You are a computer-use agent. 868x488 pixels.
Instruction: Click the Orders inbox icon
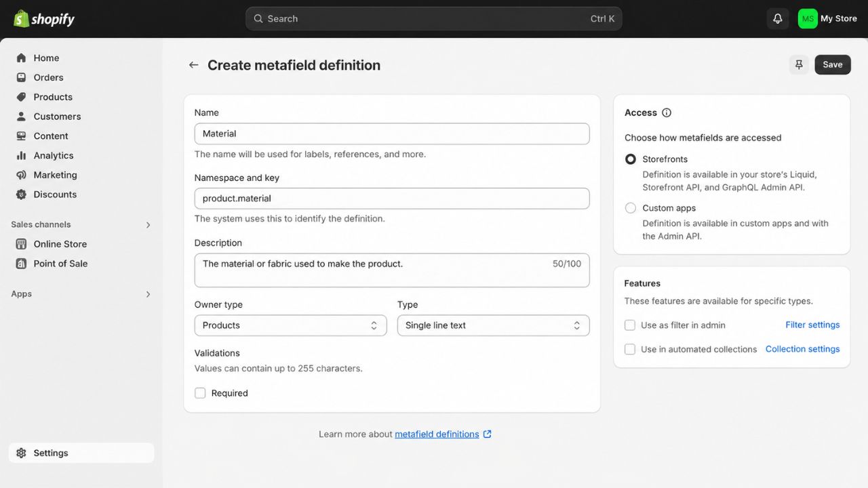(x=21, y=77)
